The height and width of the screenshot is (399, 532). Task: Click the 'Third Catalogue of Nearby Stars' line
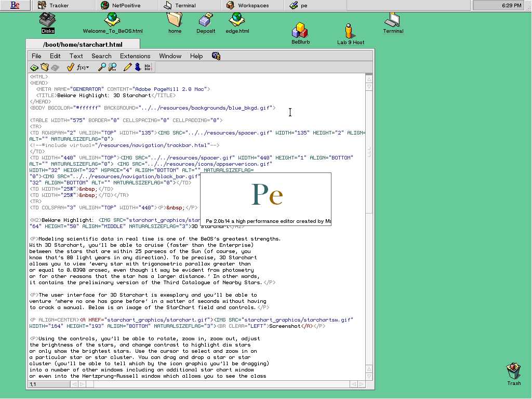(x=152, y=282)
